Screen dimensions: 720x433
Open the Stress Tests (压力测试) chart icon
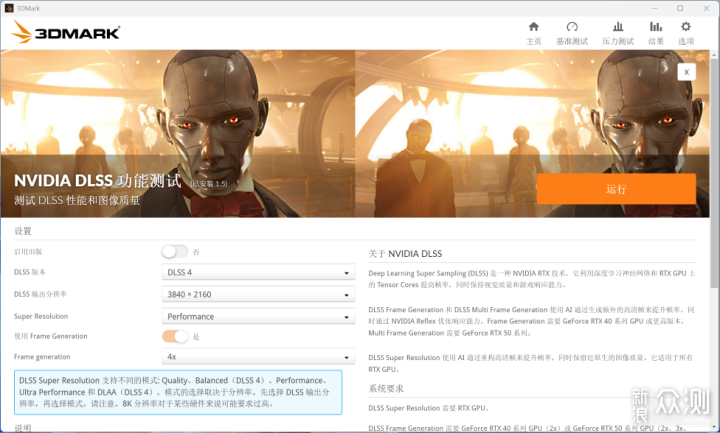point(618,27)
